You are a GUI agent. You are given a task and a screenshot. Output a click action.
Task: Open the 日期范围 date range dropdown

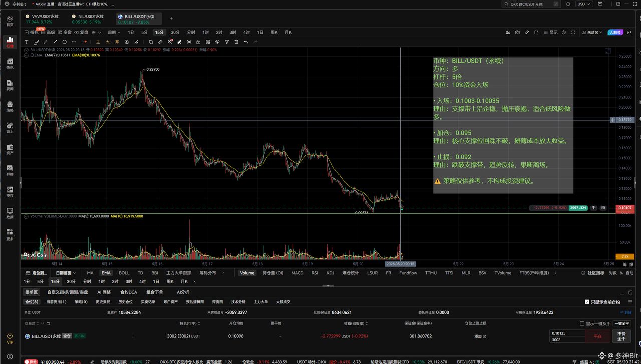click(x=65, y=273)
